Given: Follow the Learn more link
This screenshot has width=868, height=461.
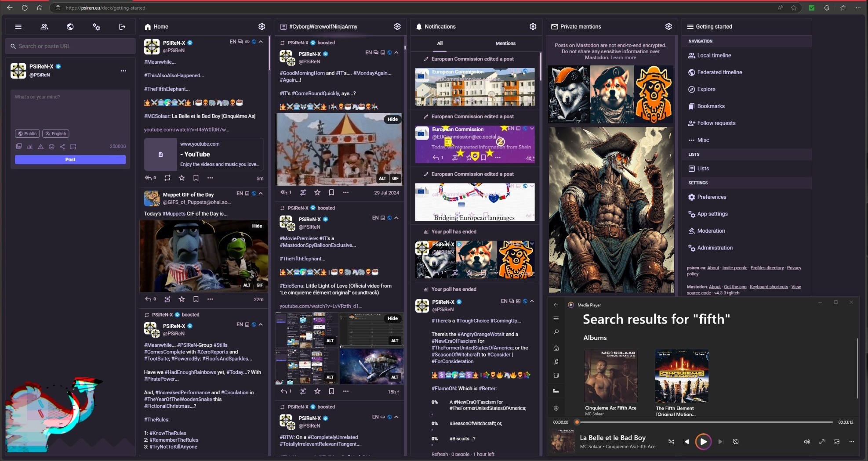Looking at the screenshot, I should pyautogui.click(x=623, y=58).
